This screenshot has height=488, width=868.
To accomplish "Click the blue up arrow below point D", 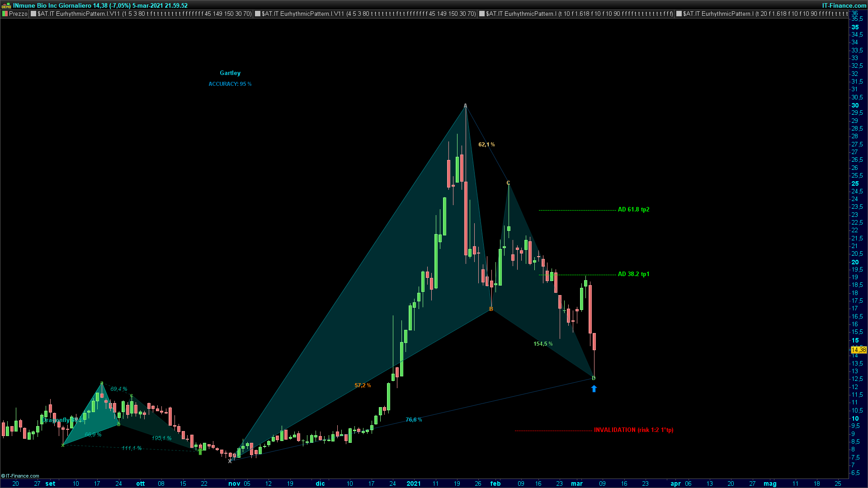I will [x=594, y=389].
